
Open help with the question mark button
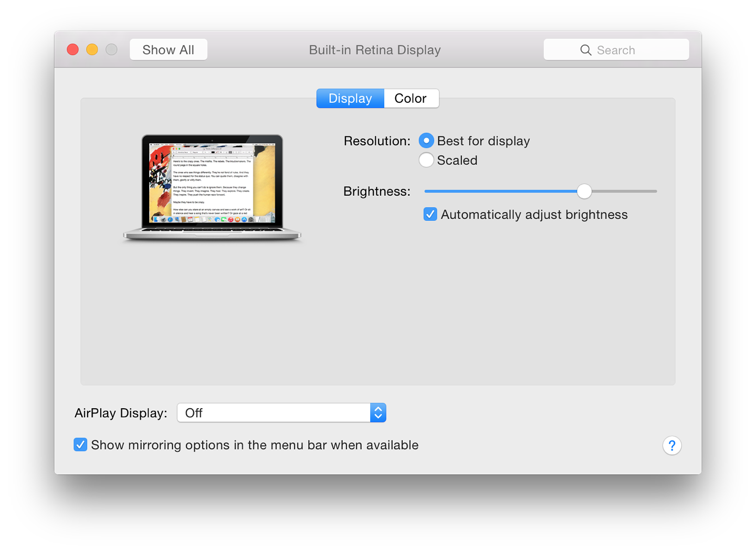pyautogui.click(x=672, y=445)
